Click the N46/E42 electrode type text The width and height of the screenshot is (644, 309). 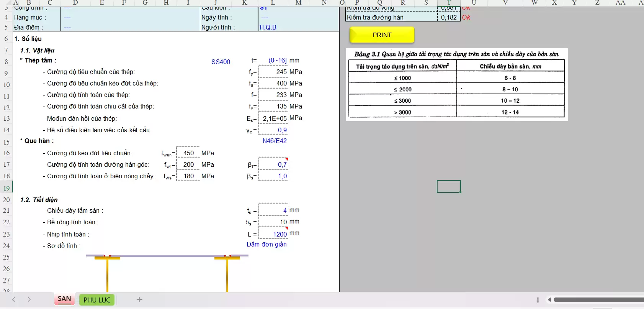pos(275,141)
